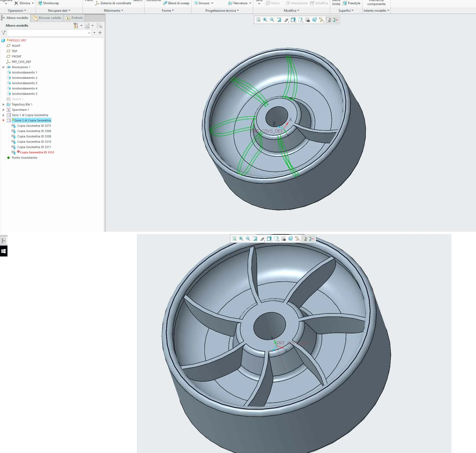This screenshot has width=476, height=453.
Task: Expand the Specchiare 1 feature
Action: [3, 110]
